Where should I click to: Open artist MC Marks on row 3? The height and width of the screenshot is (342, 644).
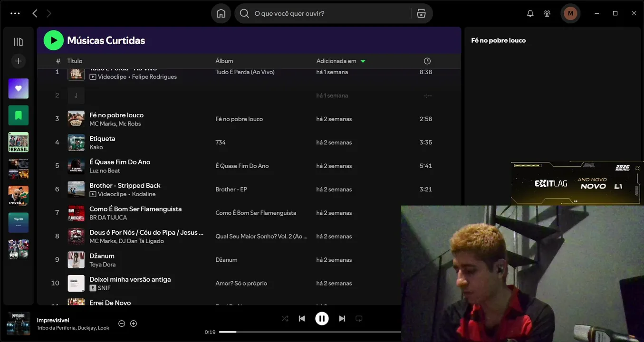102,124
